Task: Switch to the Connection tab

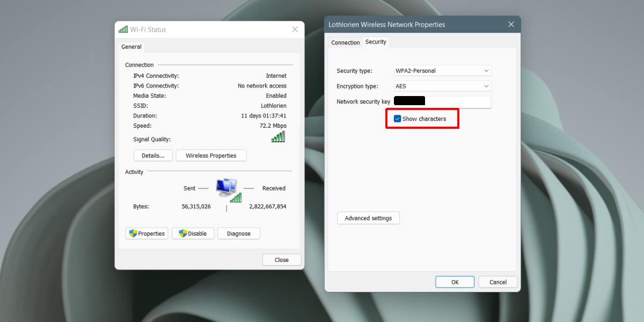Action: [345, 42]
